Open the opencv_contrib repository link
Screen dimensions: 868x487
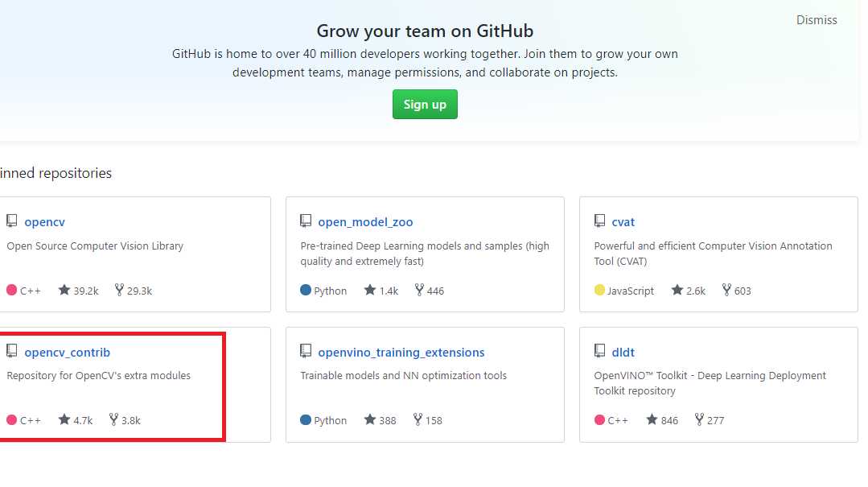click(x=67, y=352)
